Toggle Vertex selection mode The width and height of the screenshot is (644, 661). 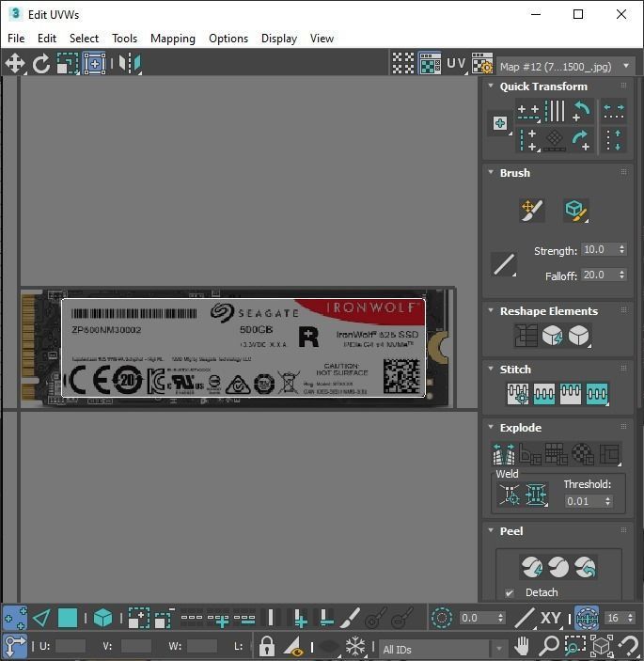point(15,619)
